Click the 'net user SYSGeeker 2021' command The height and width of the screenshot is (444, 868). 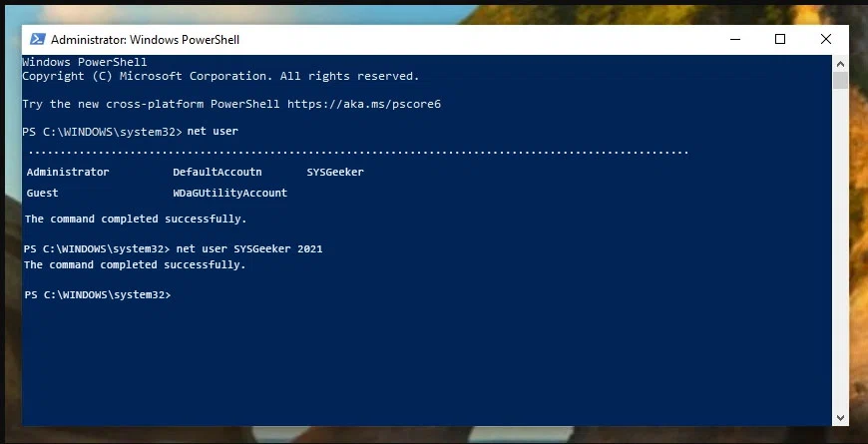(249, 249)
